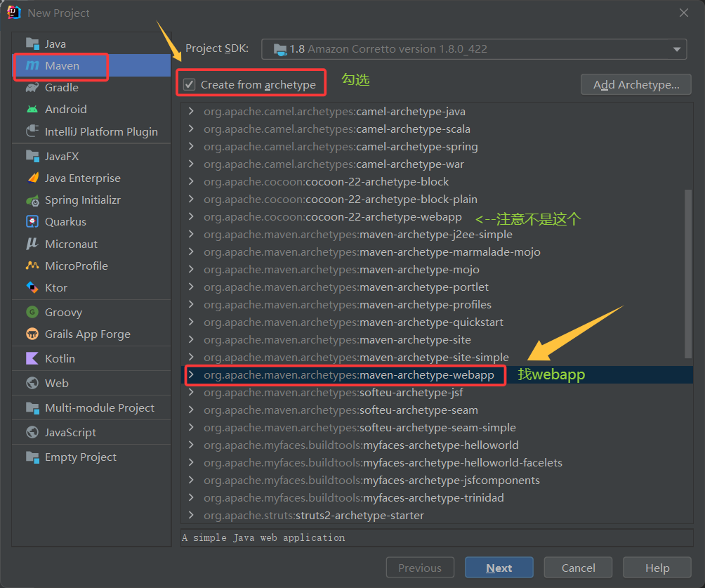Select camel-archetype-war row

[x=437, y=164]
